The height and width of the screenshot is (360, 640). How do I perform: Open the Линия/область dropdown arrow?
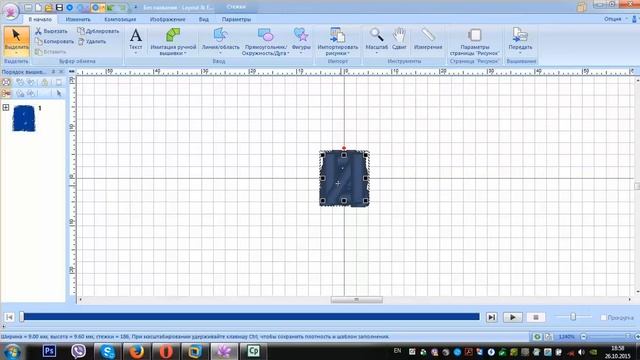[220, 53]
